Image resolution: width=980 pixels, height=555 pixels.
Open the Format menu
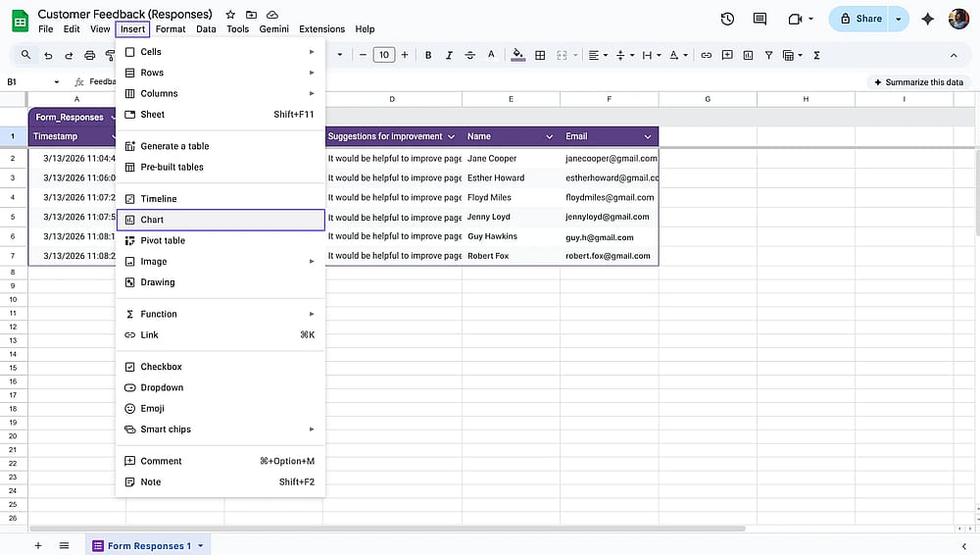171,28
